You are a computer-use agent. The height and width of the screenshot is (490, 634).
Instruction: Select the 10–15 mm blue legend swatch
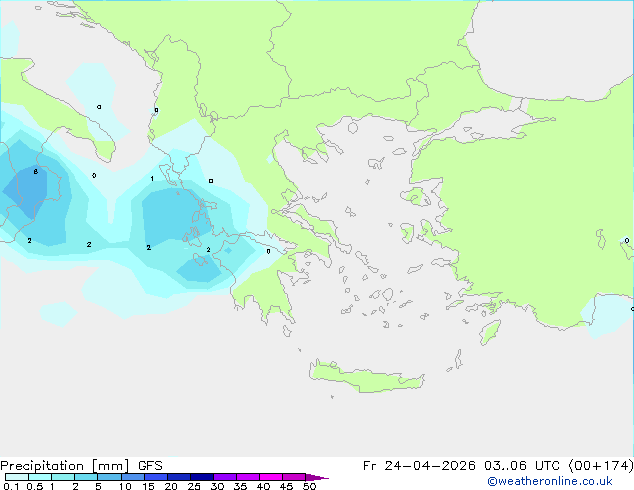(x=132, y=477)
